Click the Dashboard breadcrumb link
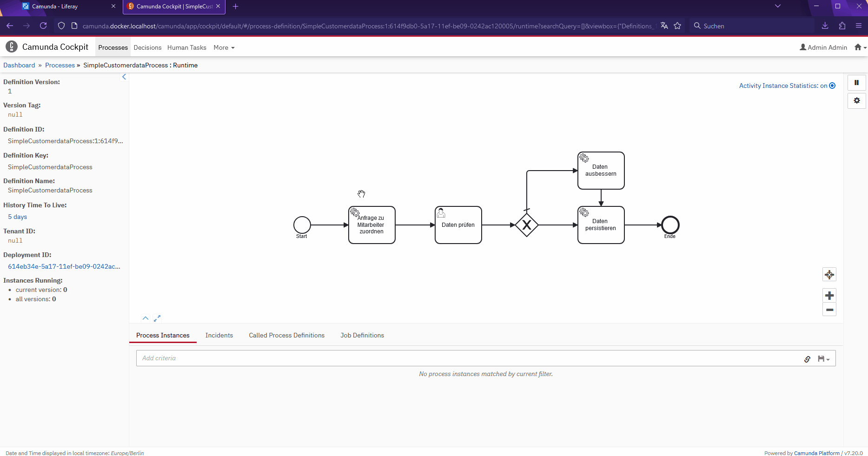The width and height of the screenshot is (868, 456). pyautogui.click(x=19, y=66)
